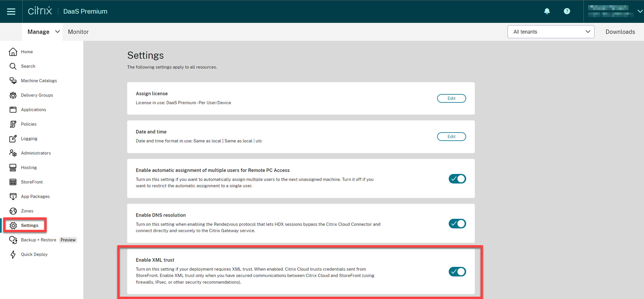Click the Logging pencil icon
Viewport: 644px width, 299px height.
13,139
